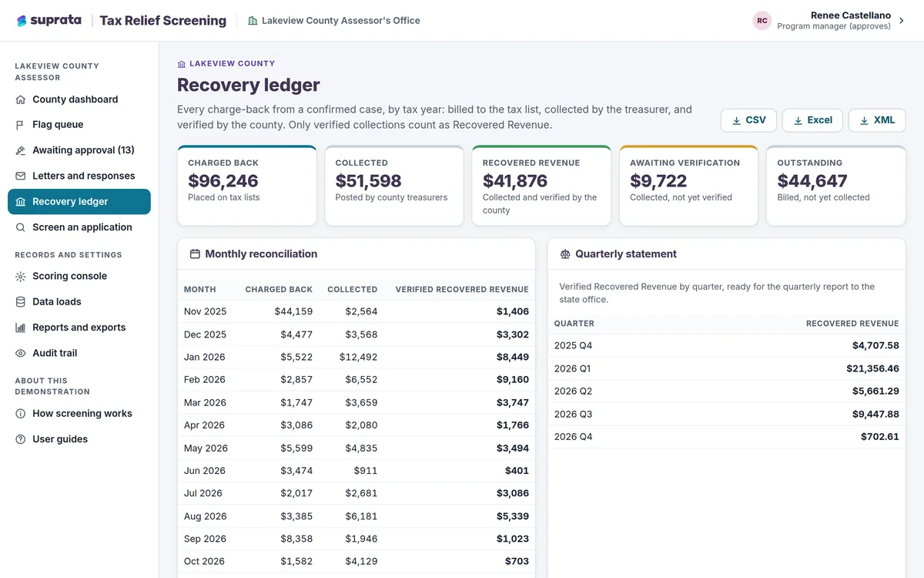Click the Suprata logo icon
The image size is (924, 578).
click(x=22, y=21)
